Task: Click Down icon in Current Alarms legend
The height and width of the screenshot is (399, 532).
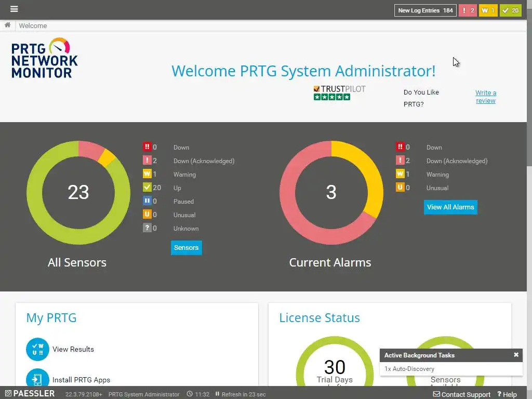Action: point(400,147)
